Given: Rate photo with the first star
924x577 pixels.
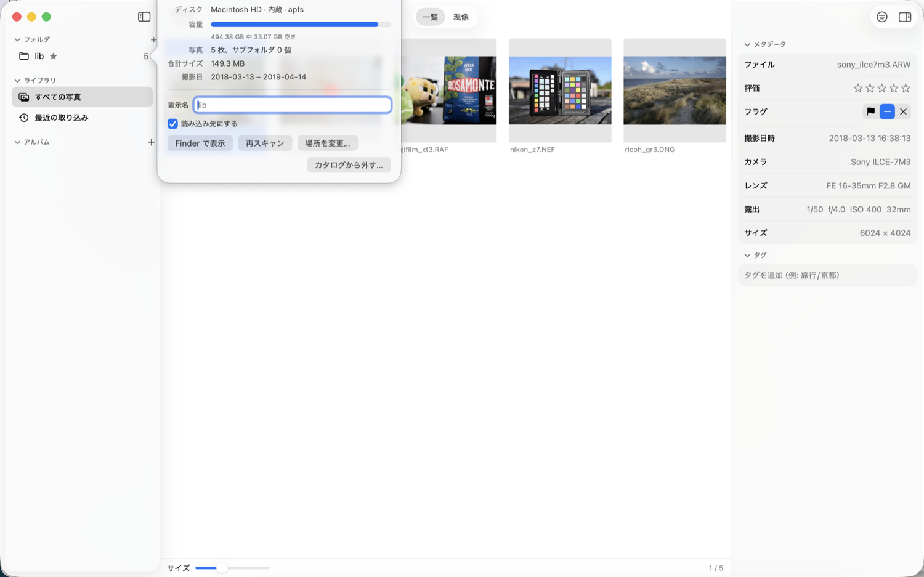Looking at the screenshot, I should (857, 88).
